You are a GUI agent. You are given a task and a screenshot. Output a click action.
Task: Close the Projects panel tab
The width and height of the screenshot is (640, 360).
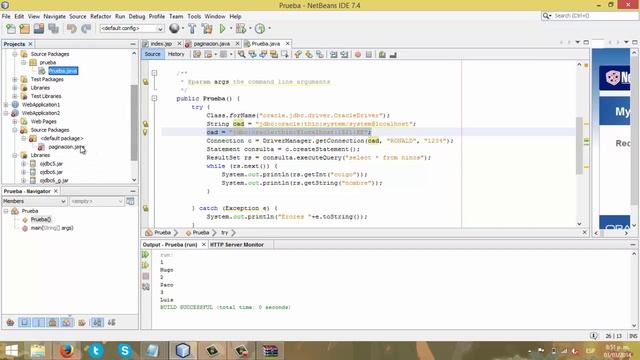coord(30,44)
